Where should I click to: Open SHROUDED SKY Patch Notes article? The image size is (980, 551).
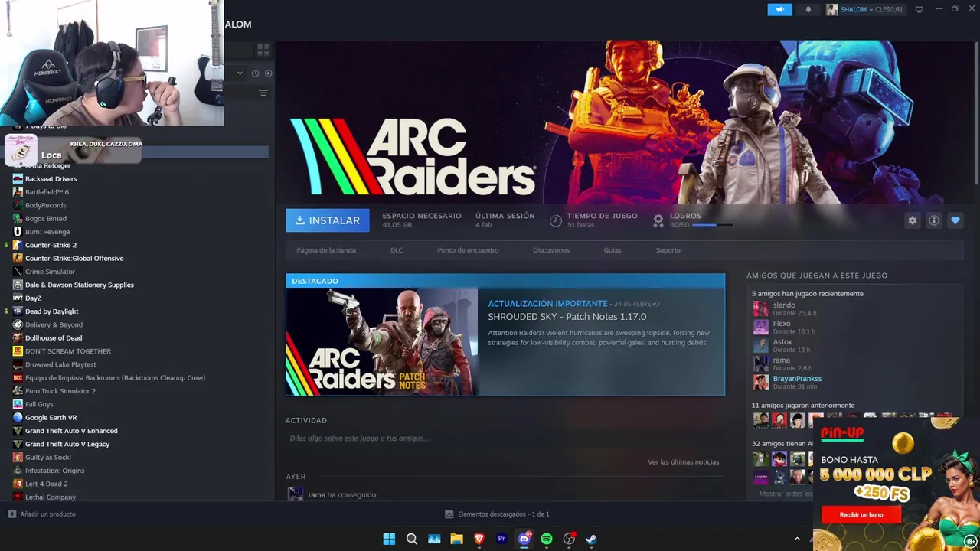click(567, 317)
